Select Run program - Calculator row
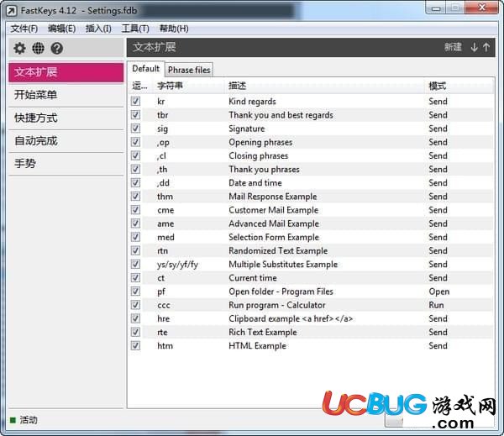The image size is (504, 436). [311, 305]
